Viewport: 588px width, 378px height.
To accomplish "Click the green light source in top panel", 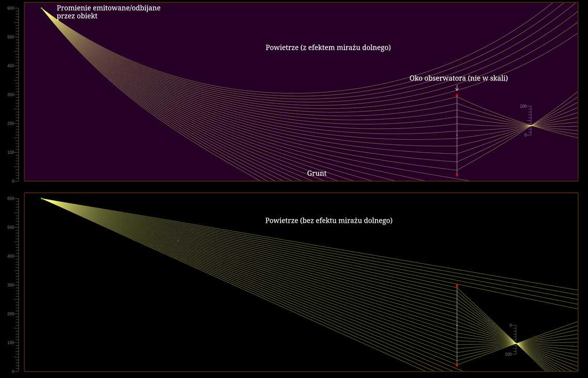I will tap(42, 8).
